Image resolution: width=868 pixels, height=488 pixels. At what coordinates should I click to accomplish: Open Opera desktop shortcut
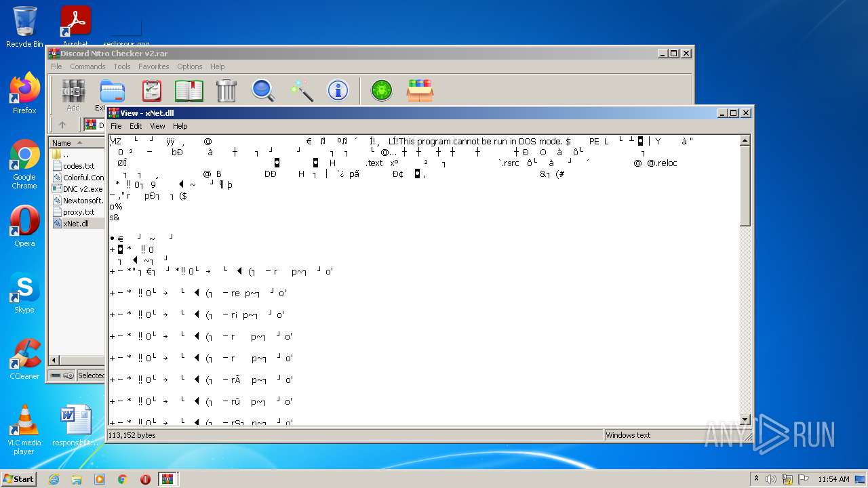pos(24,226)
